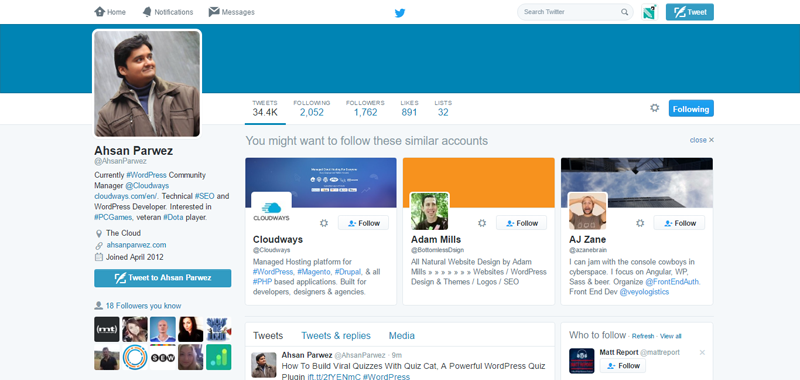Follow Matt Report
This screenshot has width=800, height=380.
point(622,366)
